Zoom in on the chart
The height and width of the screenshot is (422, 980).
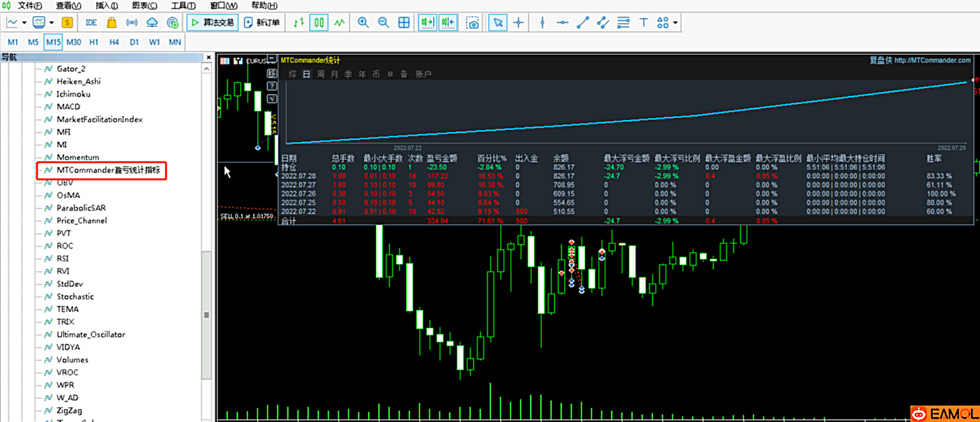tap(363, 23)
